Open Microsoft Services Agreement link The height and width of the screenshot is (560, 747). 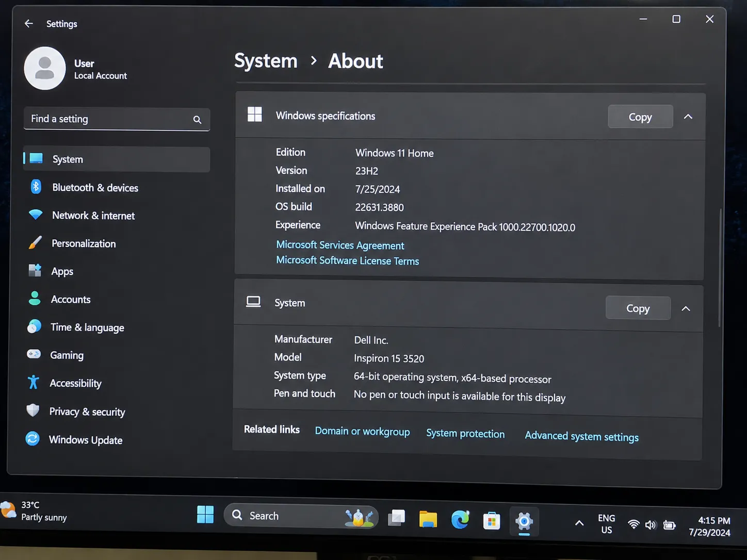coord(340,245)
